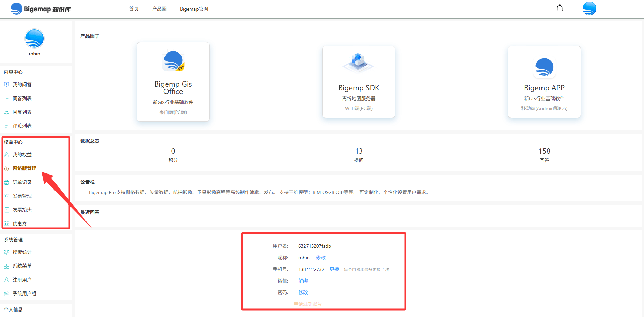This screenshot has width=644, height=317.
Task: Open 评论列表 in the sidebar
Action: pyautogui.click(x=22, y=126)
